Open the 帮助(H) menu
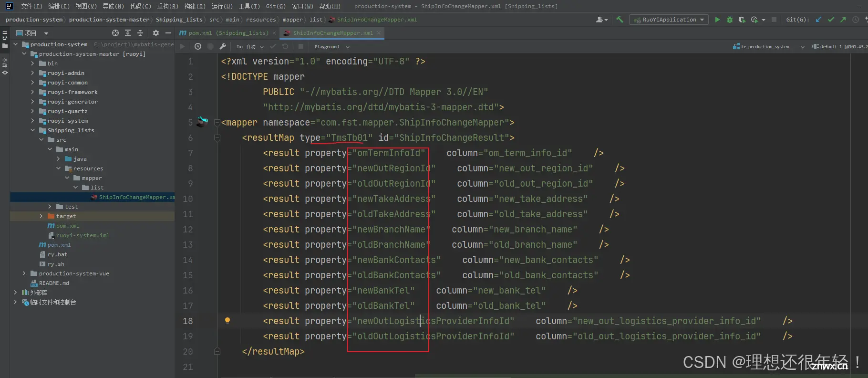Screen dimensions: 868x378 point(330,6)
